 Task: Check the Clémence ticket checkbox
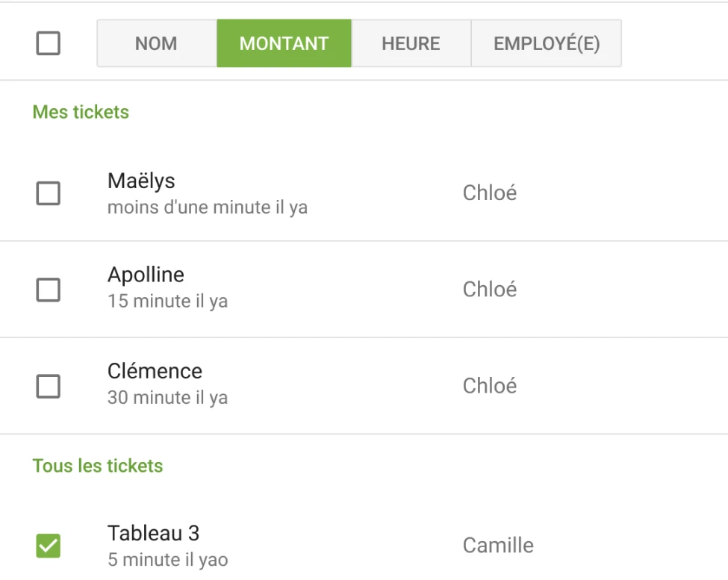(48, 386)
